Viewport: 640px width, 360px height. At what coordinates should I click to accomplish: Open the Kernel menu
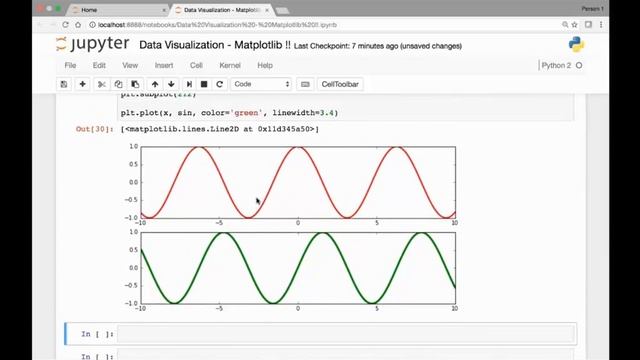click(x=230, y=65)
